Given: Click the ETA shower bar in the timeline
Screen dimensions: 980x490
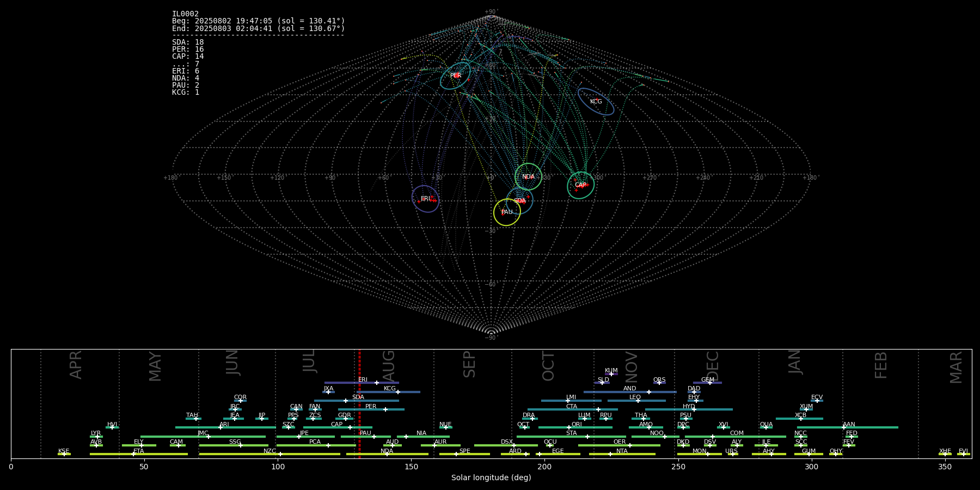Looking at the screenshot, I should click(139, 454).
